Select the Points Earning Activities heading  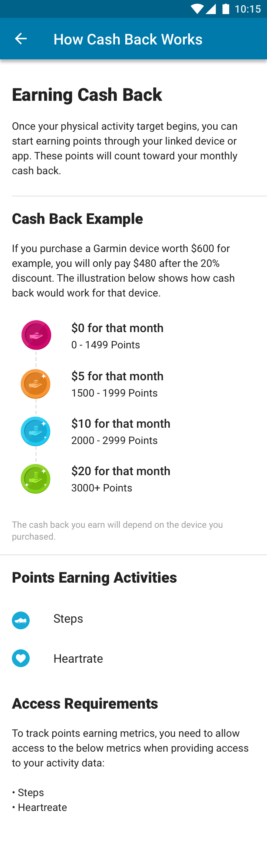click(x=94, y=577)
